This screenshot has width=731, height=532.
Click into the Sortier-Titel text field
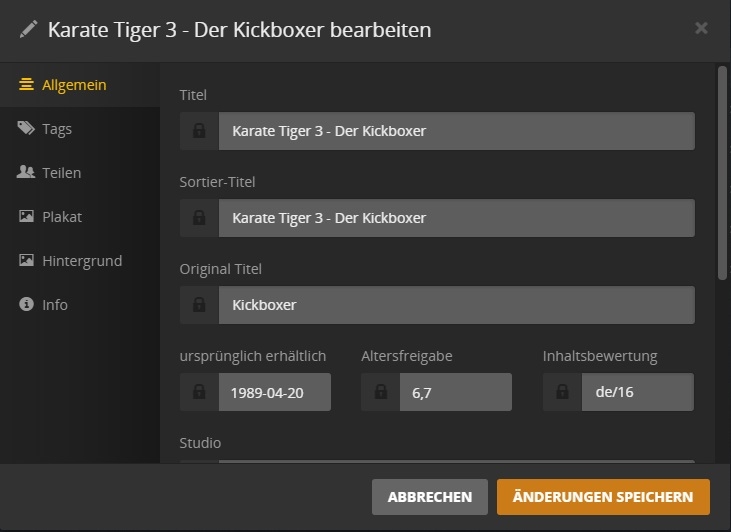click(x=457, y=218)
